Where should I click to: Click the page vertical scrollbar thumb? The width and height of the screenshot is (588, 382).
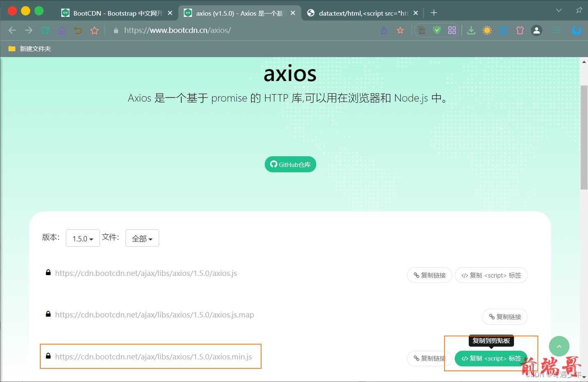pyautogui.click(x=584, y=137)
